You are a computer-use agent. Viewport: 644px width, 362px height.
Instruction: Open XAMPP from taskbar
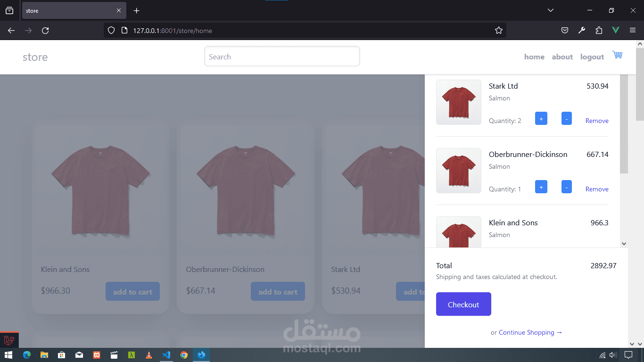coord(97,355)
